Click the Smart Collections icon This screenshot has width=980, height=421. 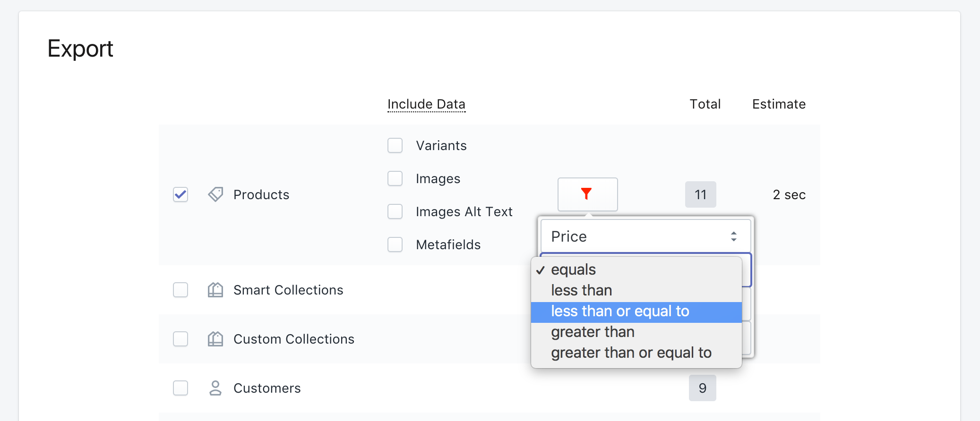pos(215,290)
